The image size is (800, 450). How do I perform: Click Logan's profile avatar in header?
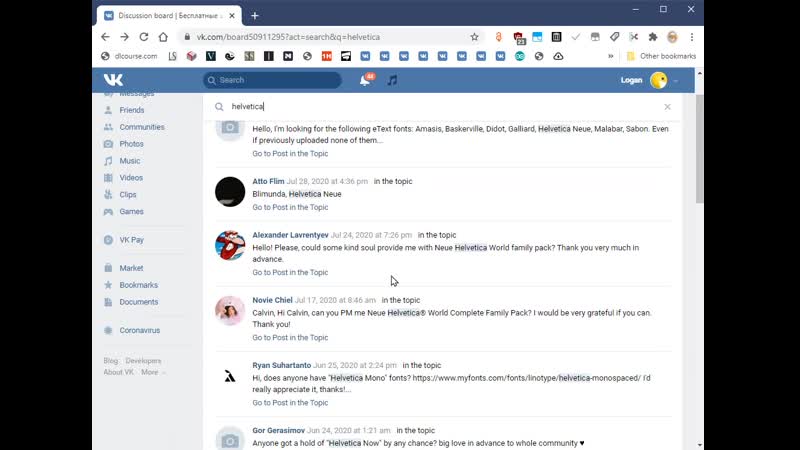click(x=659, y=81)
